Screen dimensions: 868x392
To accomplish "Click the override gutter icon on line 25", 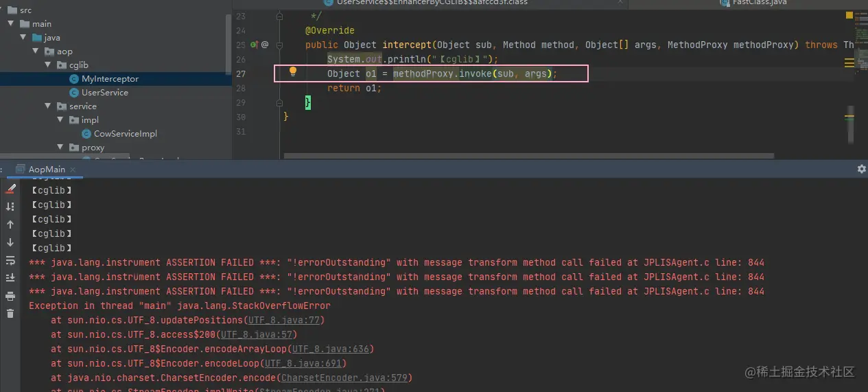I will click(254, 45).
